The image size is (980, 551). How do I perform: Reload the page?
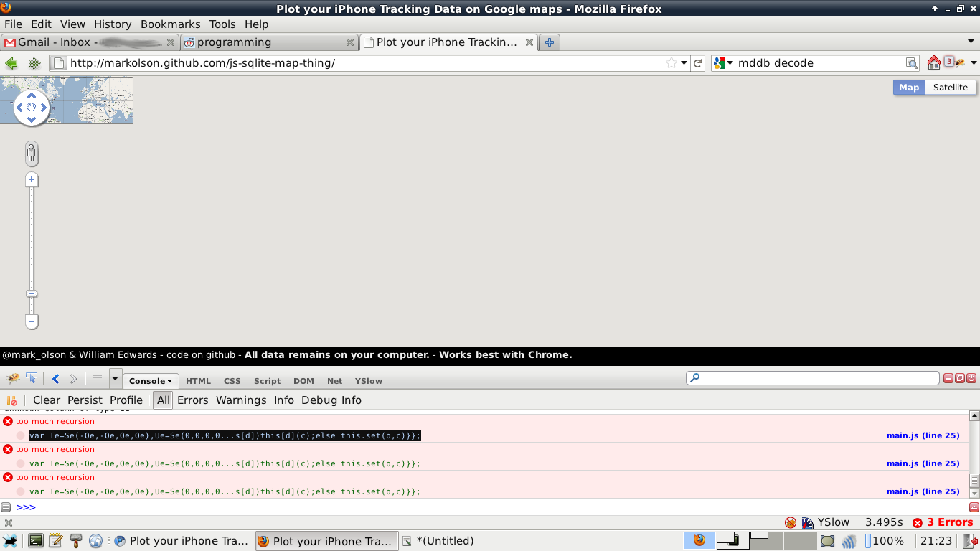point(698,63)
